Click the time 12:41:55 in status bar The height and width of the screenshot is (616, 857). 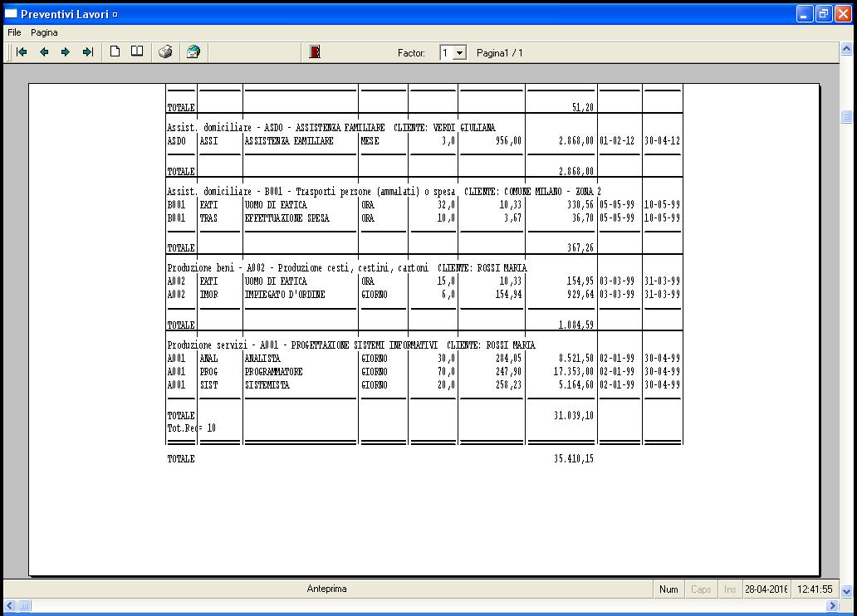pyautogui.click(x=815, y=589)
